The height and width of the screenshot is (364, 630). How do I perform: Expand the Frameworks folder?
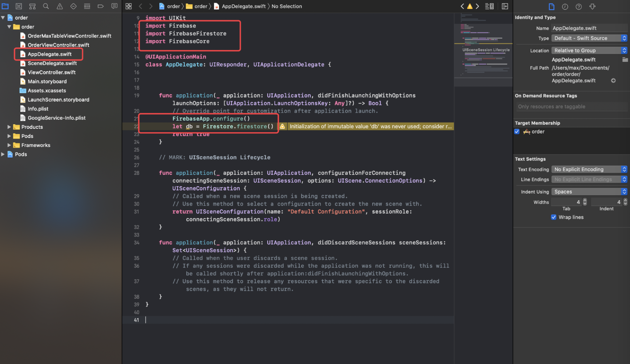point(9,145)
